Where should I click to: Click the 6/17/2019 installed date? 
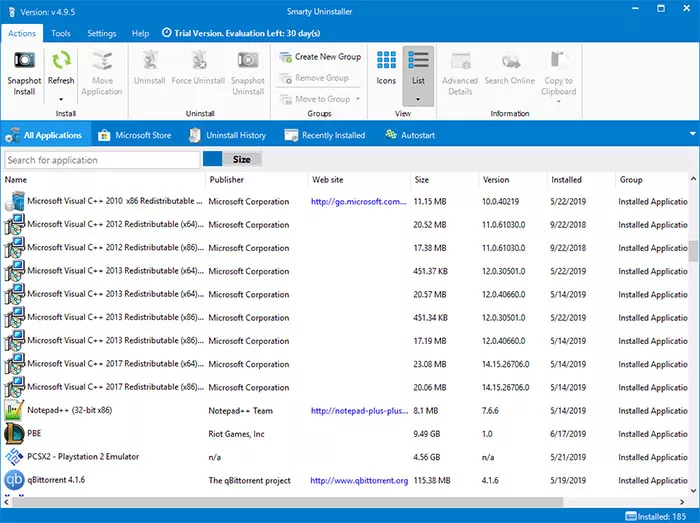click(x=568, y=433)
